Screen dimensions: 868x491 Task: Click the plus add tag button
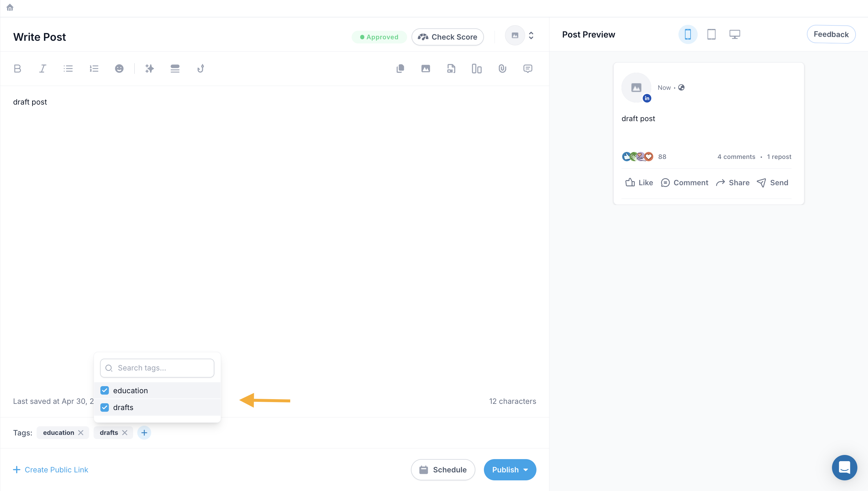tap(144, 432)
